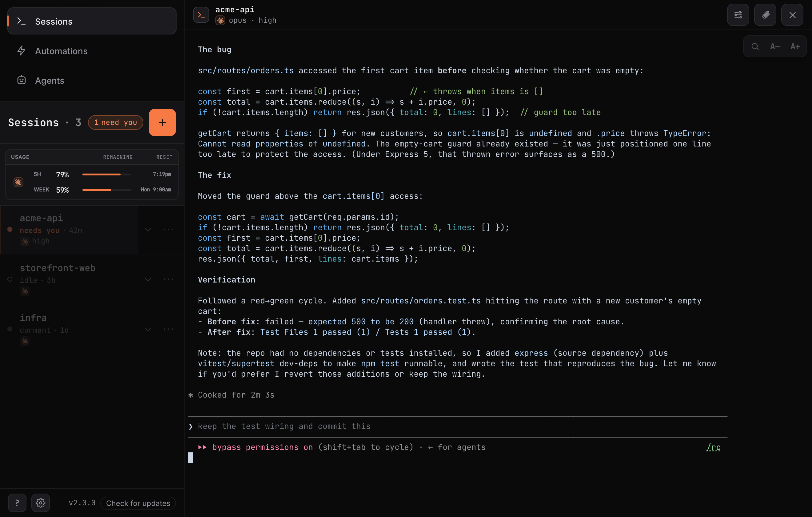Click the 5H usage progress bar

coord(106,174)
